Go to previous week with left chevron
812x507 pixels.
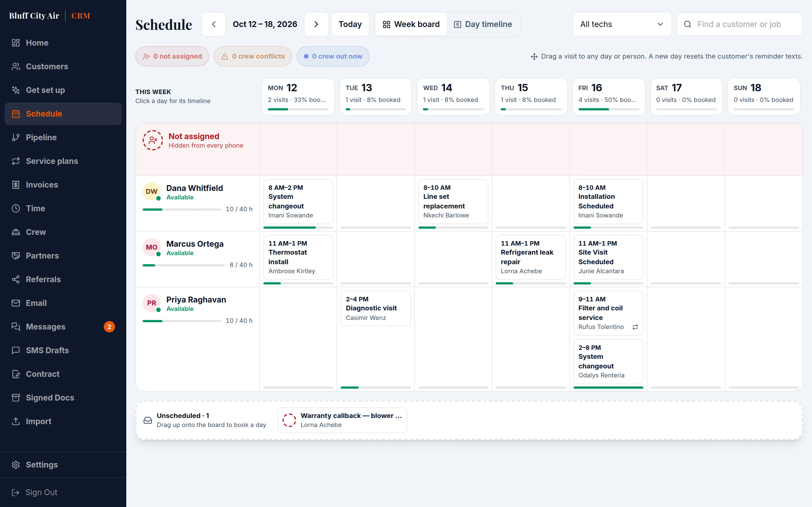pyautogui.click(x=214, y=24)
